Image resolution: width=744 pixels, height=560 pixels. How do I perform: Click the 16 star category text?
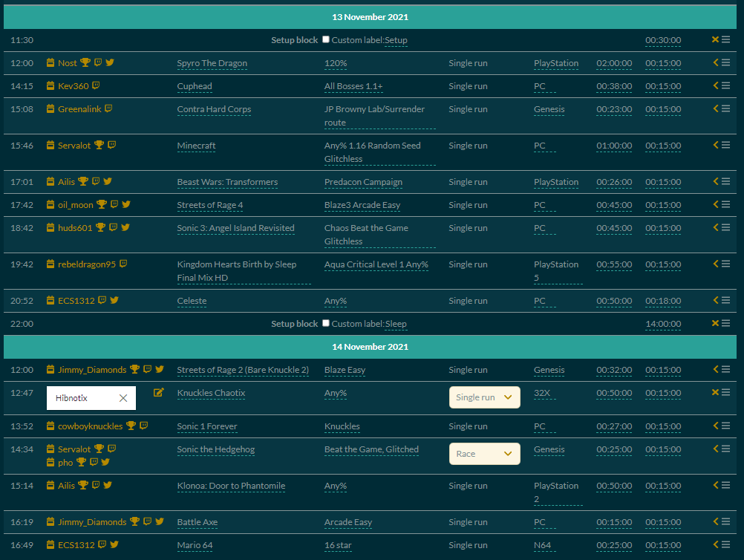pyautogui.click(x=338, y=545)
